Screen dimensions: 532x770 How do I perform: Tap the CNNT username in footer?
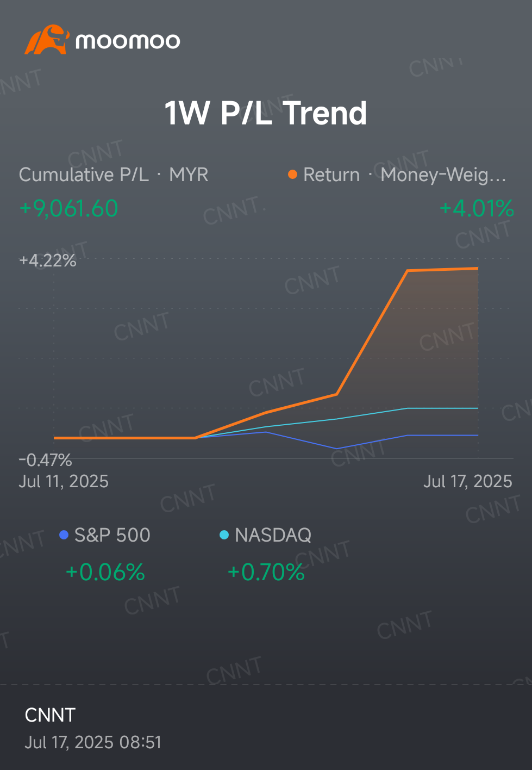(50, 715)
